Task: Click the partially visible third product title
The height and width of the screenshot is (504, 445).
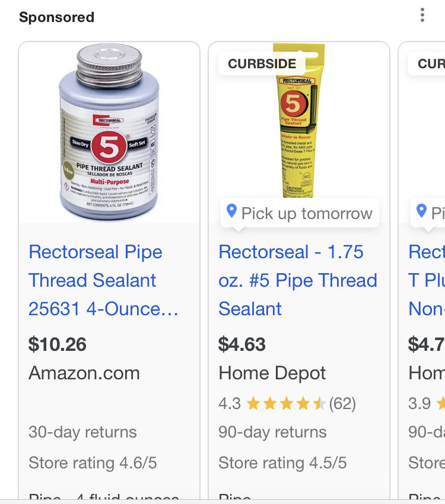Action: pyautogui.click(x=426, y=280)
